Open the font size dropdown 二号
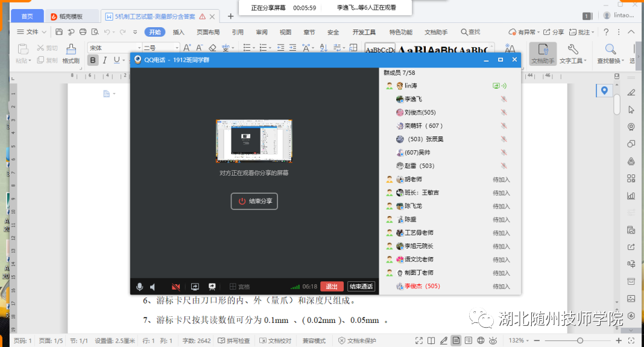 (x=160, y=47)
